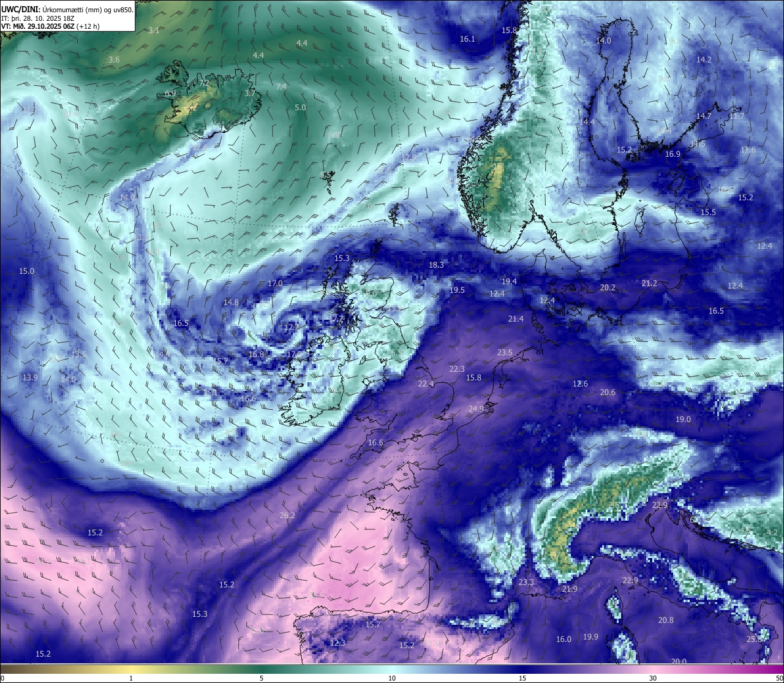Viewport: 784px width, 683px height.
Task: Select the 21.9 value label
Action: pos(570,589)
